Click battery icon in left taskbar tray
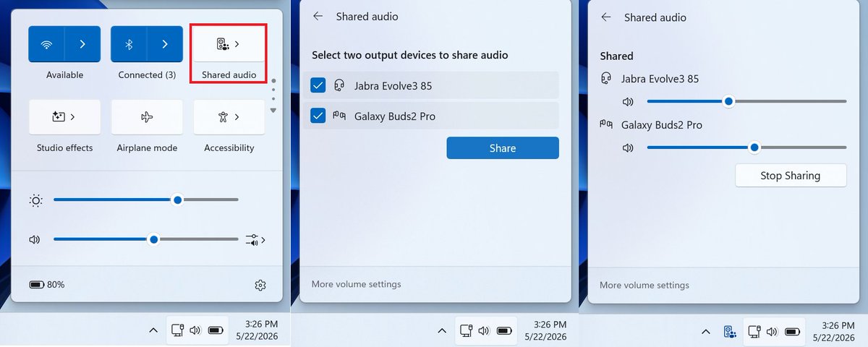Screen dimensions: 868x347 pos(216,330)
